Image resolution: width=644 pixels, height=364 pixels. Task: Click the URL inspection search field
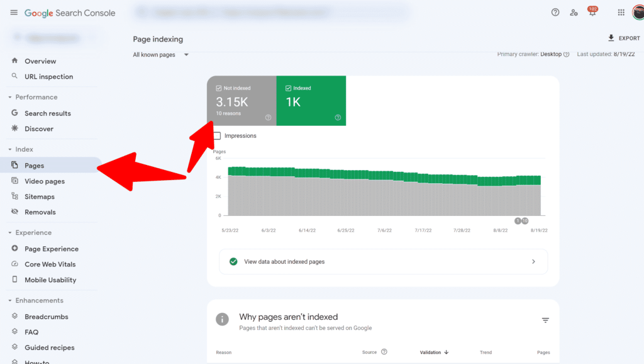click(x=271, y=13)
